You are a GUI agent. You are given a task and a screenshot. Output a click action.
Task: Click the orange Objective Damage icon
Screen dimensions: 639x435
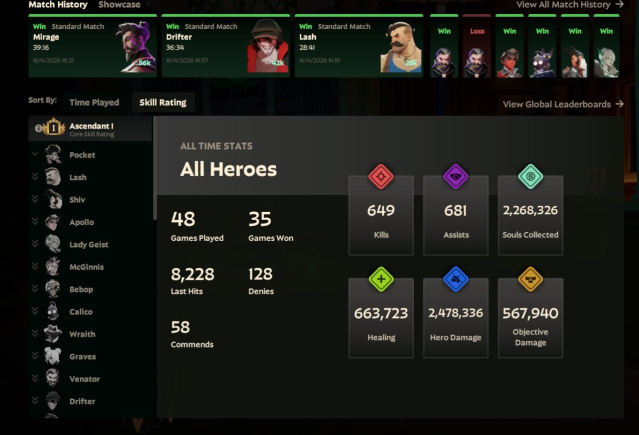[x=530, y=279]
